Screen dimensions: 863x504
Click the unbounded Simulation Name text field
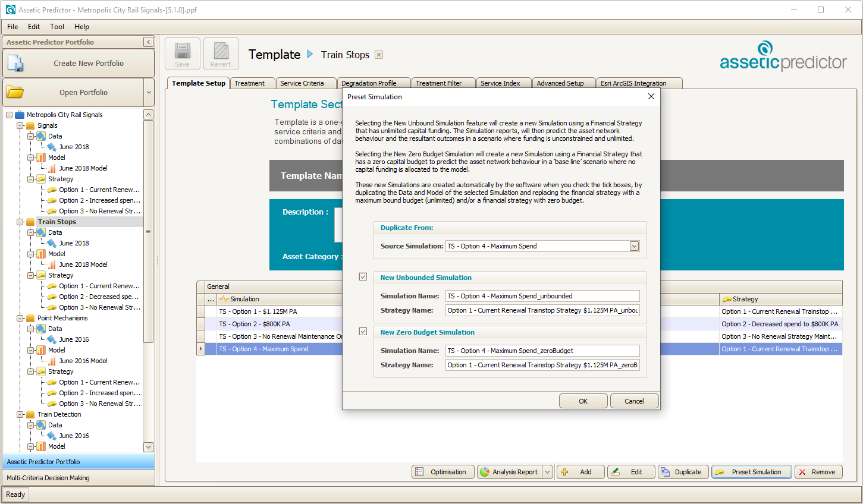point(542,296)
